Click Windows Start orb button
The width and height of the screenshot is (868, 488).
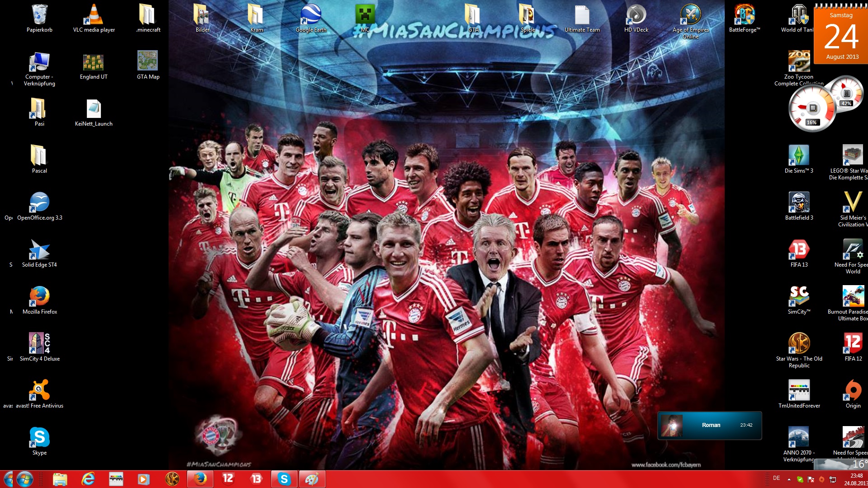tap(24, 479)
